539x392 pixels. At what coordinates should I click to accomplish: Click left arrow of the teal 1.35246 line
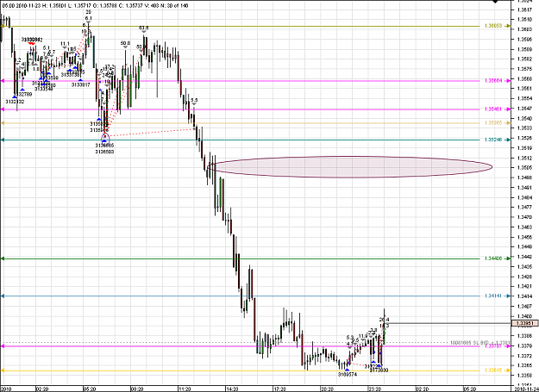click(x=3, y=140)
